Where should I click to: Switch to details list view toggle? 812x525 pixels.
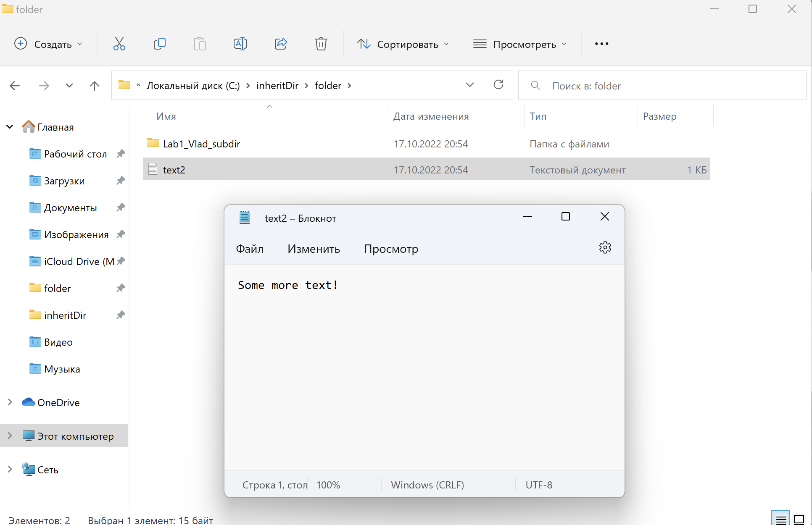click(780, 519)
